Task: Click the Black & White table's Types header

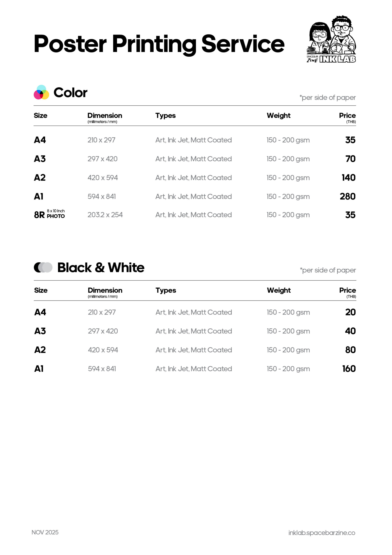Action: pyautogui.click(x=166, y=290)
